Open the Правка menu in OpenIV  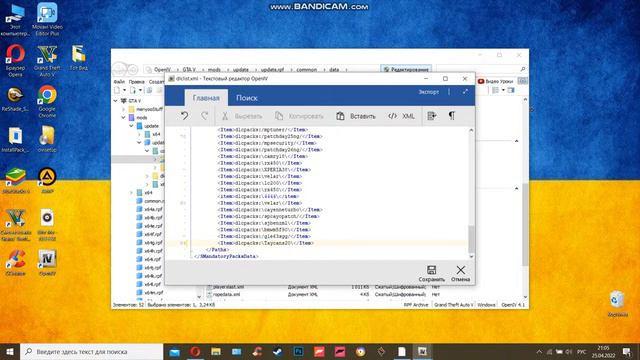(136, 82)
